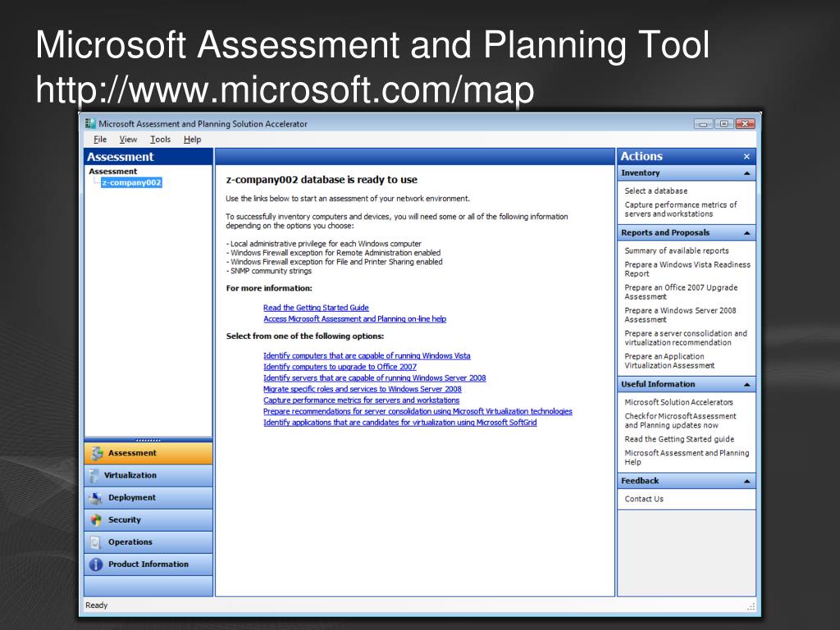Maximize the Solution Accelerator window
Image resolution: width=840 pixels, height=630 pixels.
coord(724,124)
